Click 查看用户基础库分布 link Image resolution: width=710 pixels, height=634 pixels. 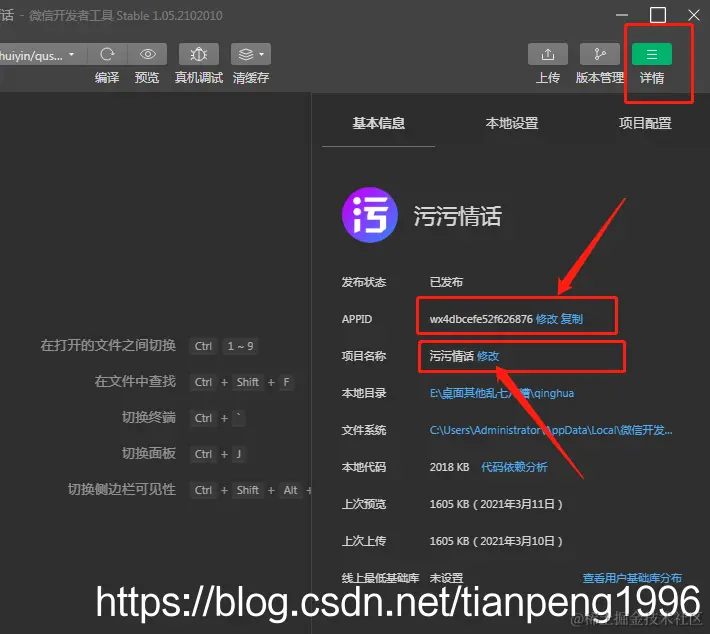[632, 578]
